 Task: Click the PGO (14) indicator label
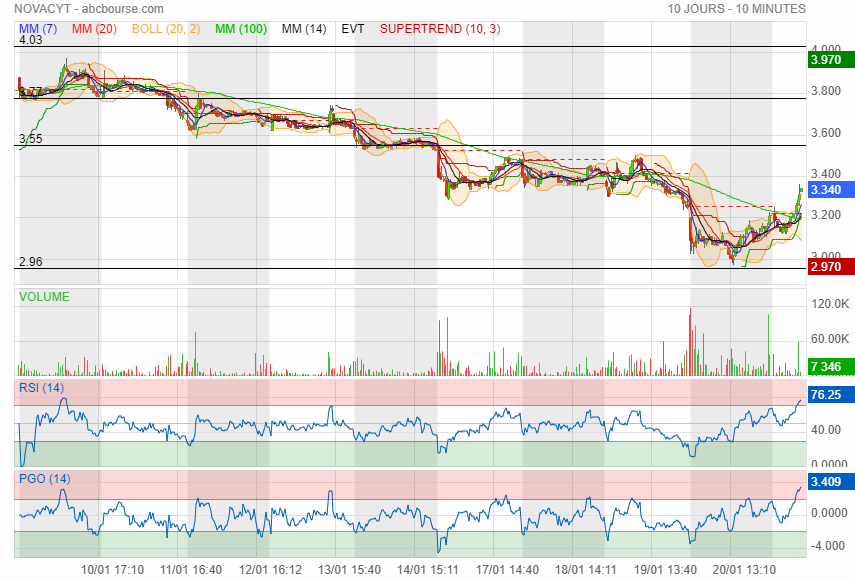(x=45, y=479)
